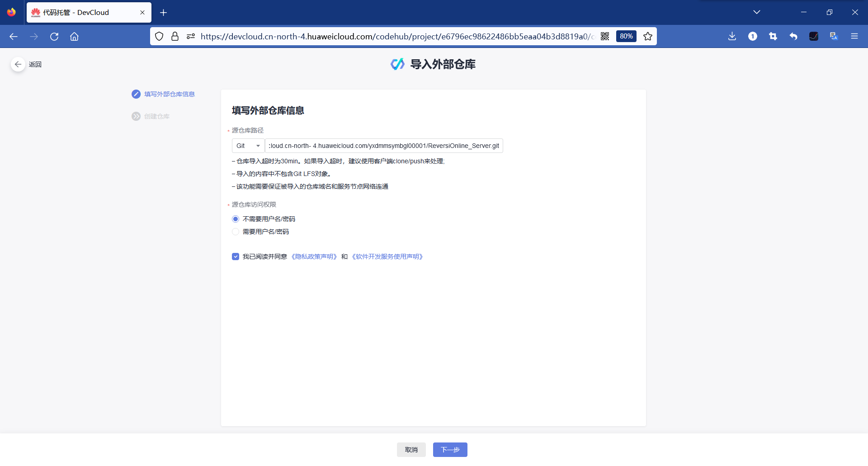Image resolution: width=868 pixels, height=466 pixels.
Task: Click the source repository path input field
Action: click(384, 146)
